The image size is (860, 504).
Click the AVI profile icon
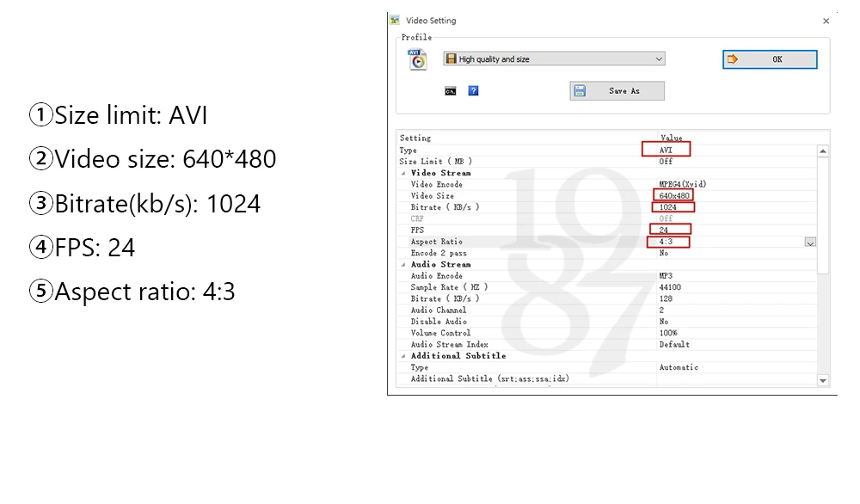pos(417,59)
